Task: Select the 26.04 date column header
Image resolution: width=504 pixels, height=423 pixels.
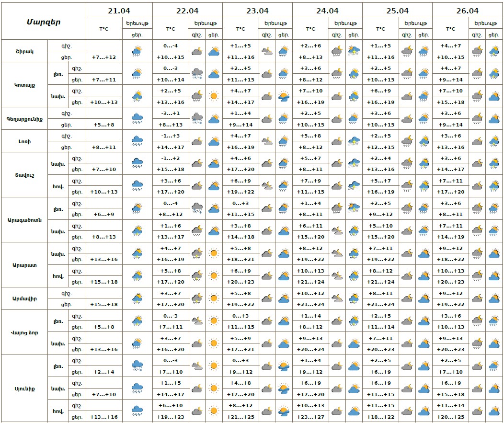Action: click(x=467, y=11)
